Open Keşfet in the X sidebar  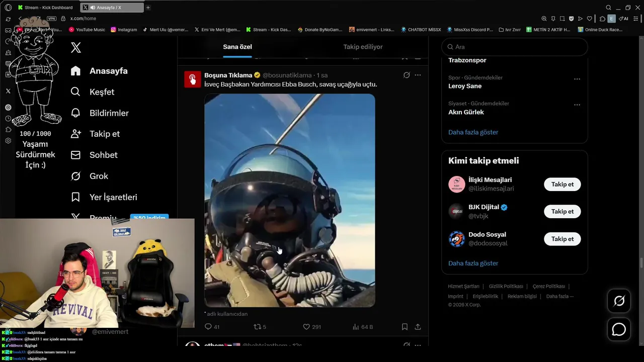[x=93, y=92]
